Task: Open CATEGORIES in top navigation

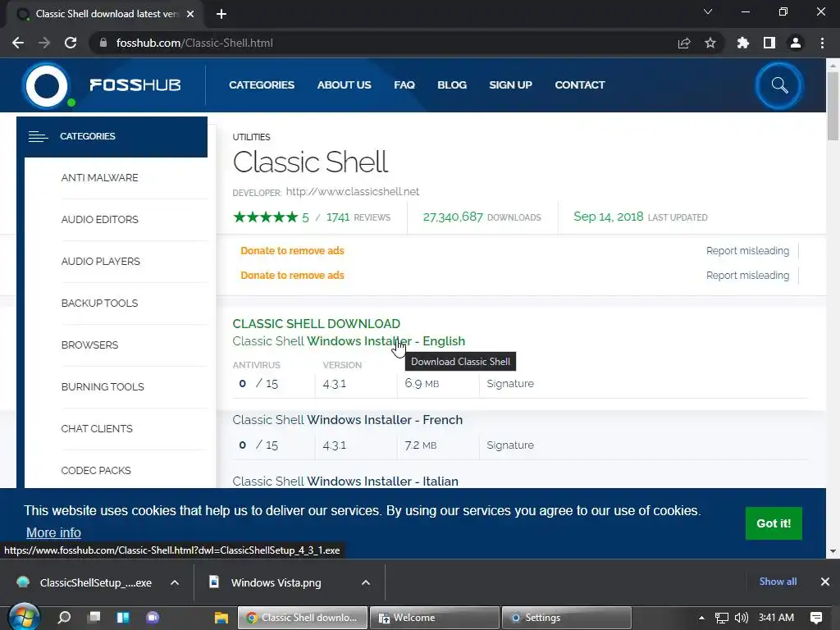Action: (262, 84)
